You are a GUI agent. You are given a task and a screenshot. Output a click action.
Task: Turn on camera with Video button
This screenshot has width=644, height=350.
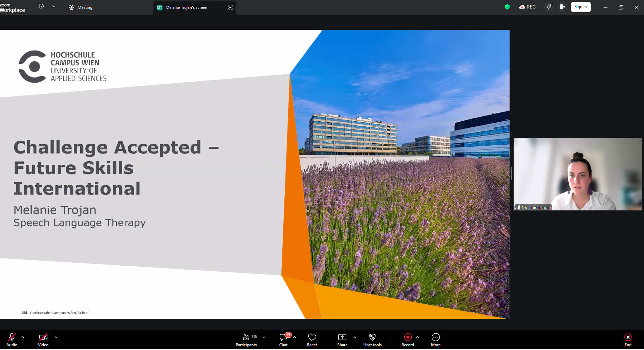pyautogui.click(x=43, y=340)
